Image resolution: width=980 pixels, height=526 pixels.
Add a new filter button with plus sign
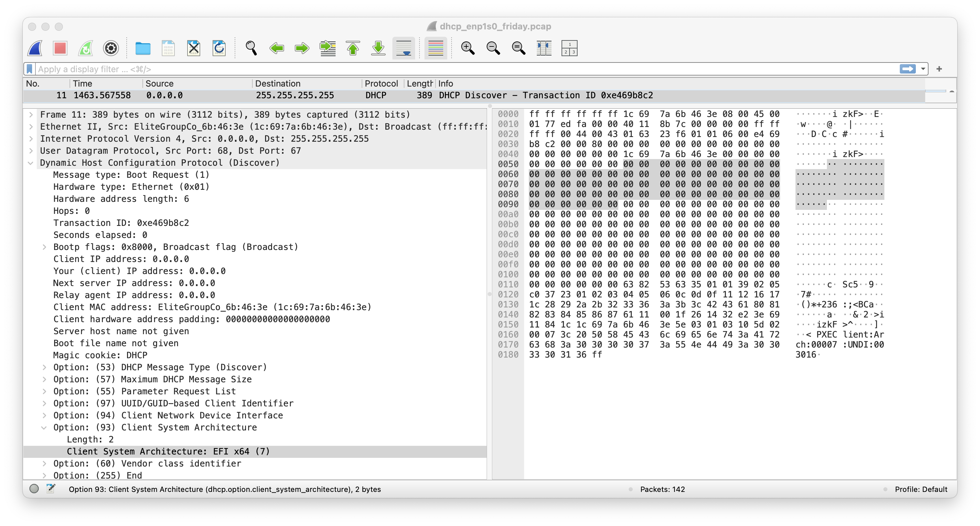pyautogui.click(x=939, y=69)
